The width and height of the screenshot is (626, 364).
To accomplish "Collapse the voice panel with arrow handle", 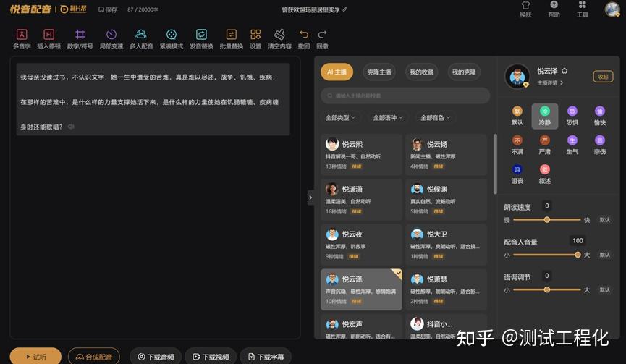I will [x=310, y=198].
